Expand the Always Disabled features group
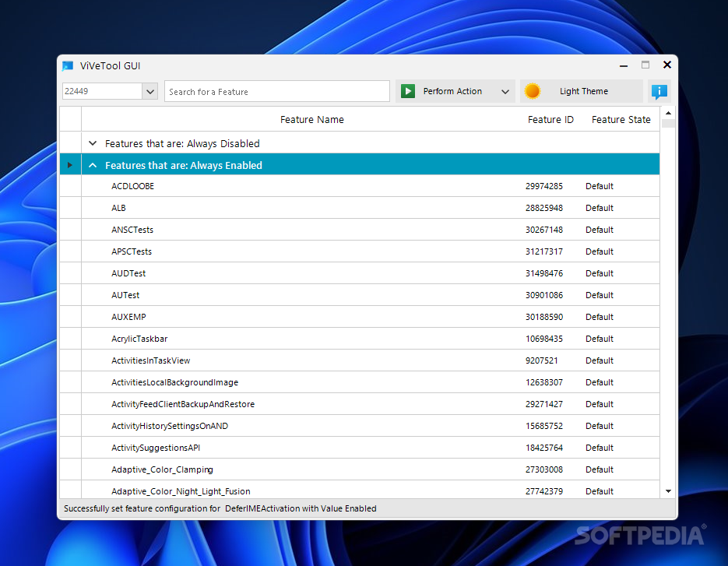 coord(93,143)
